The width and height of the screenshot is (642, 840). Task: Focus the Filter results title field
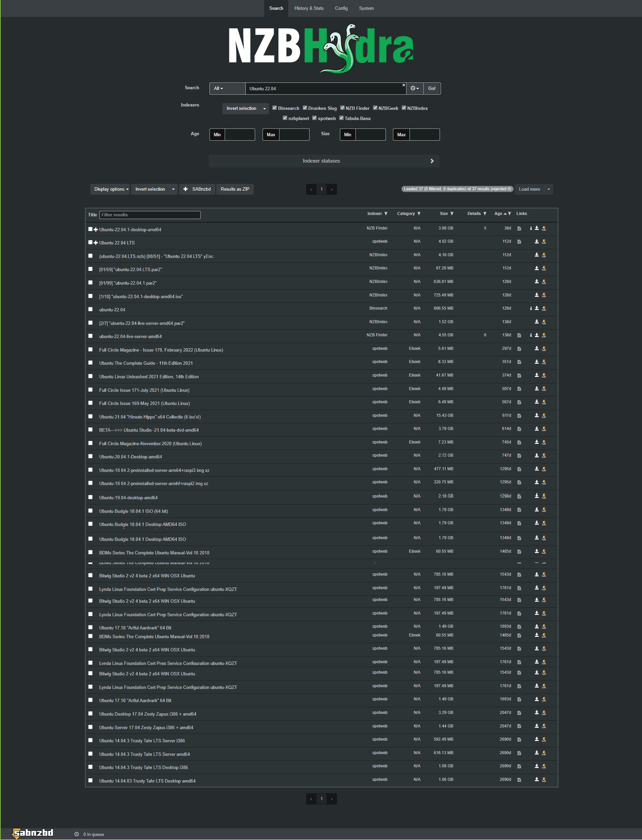pos(150,215)
